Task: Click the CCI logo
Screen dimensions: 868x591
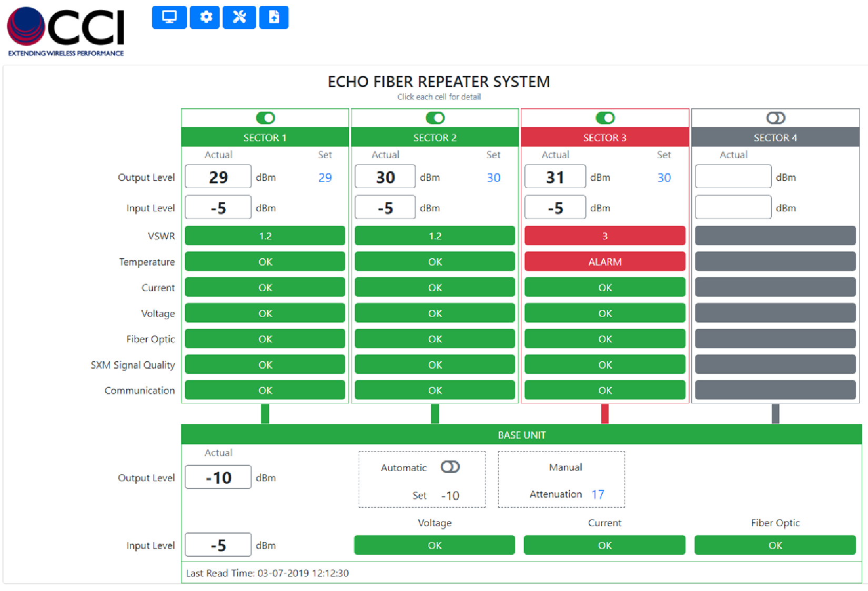Action: 66,31
